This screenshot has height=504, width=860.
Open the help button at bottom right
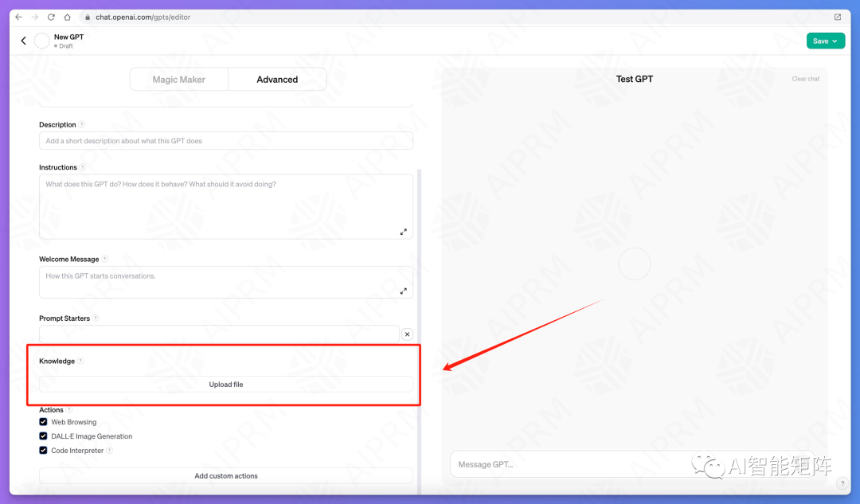point(842,483)
